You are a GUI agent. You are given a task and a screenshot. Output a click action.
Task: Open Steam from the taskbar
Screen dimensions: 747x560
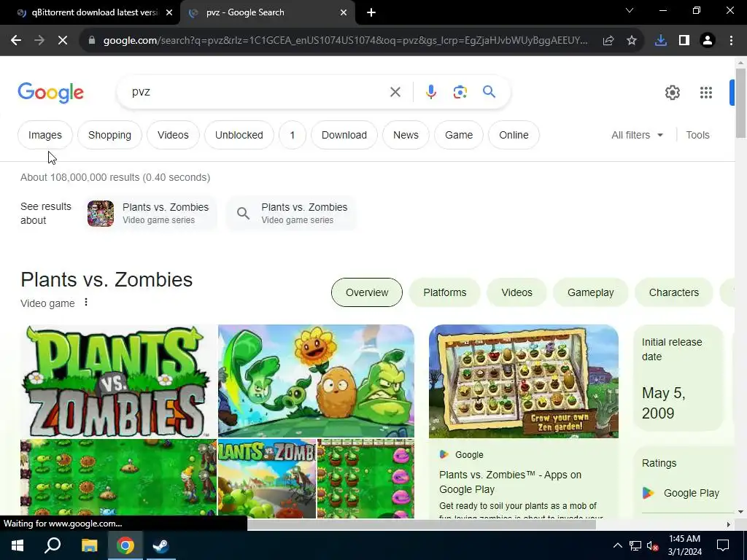click(160, 545)
